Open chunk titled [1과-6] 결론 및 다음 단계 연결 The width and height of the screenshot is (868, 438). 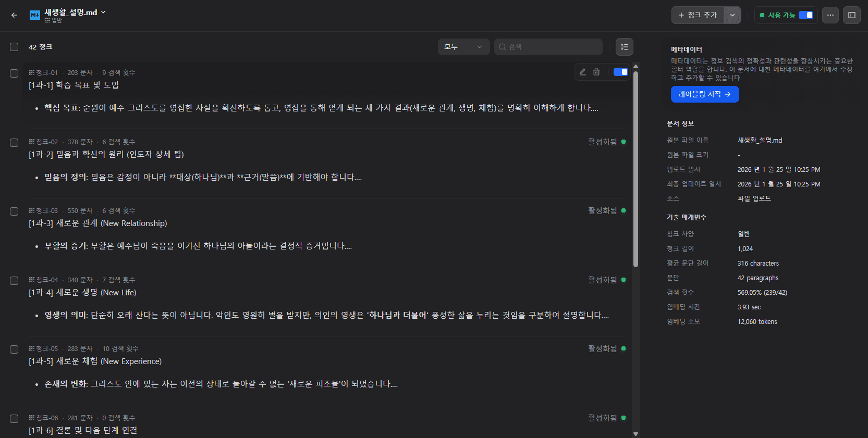coord(83,430)
